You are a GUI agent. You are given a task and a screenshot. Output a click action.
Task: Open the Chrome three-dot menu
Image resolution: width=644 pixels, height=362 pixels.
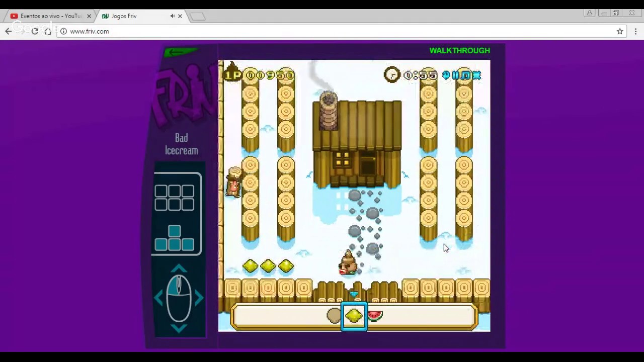[635, 31]
